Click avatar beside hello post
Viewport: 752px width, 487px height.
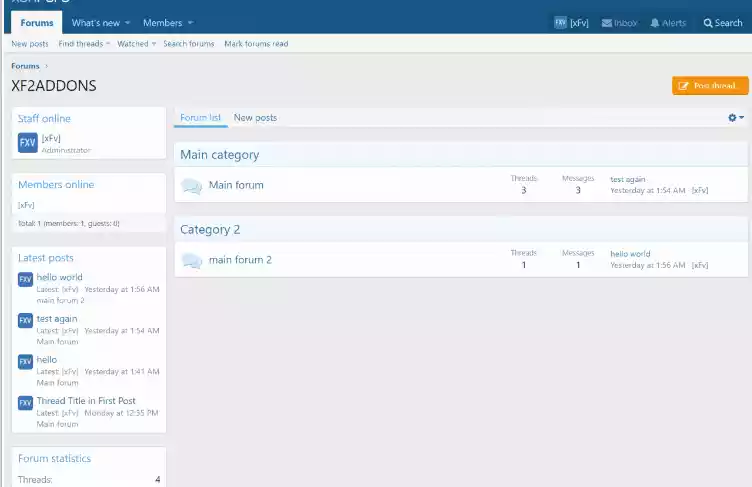pyautogui.click(x=25, y=361)
